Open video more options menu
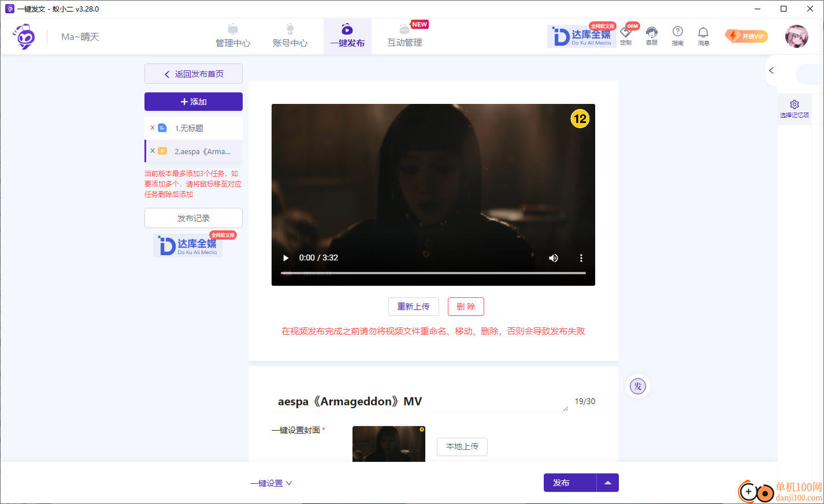Viewport: 824px width, 504px height. [581, 258]
